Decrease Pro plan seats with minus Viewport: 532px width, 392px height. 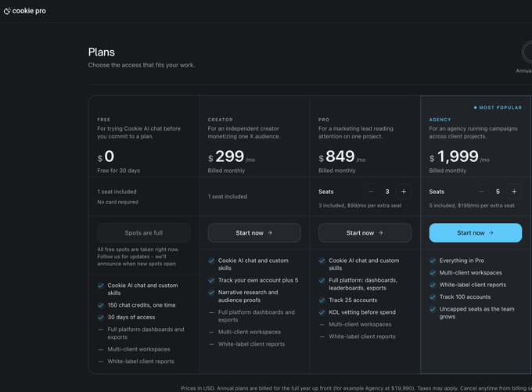click(x=371, y=192)
